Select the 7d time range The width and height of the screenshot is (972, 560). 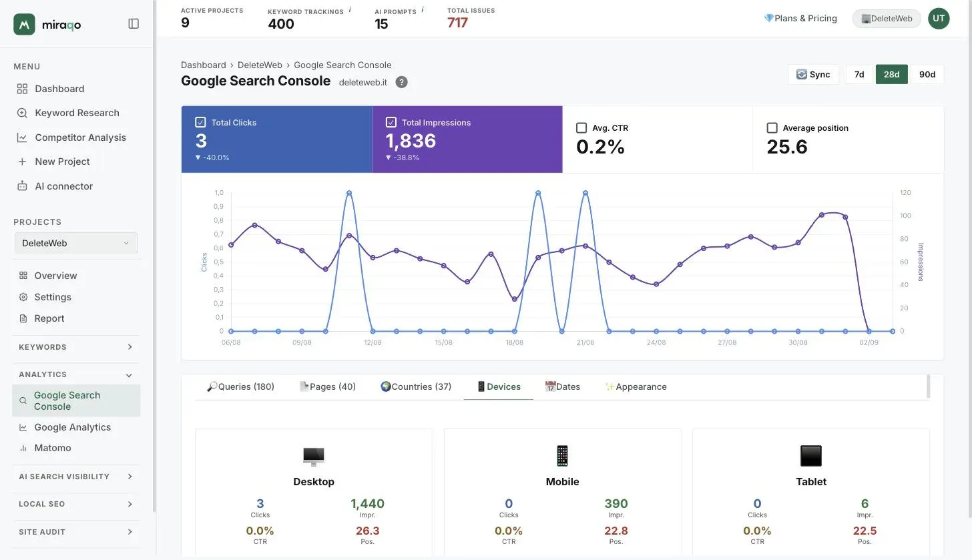point(859,74)
